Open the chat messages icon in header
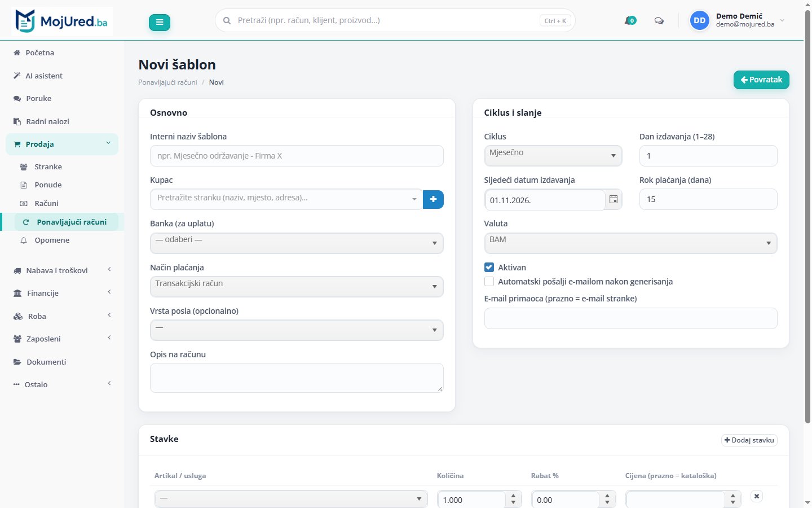This screenshot has width=812, height=508. click(659, 21)
